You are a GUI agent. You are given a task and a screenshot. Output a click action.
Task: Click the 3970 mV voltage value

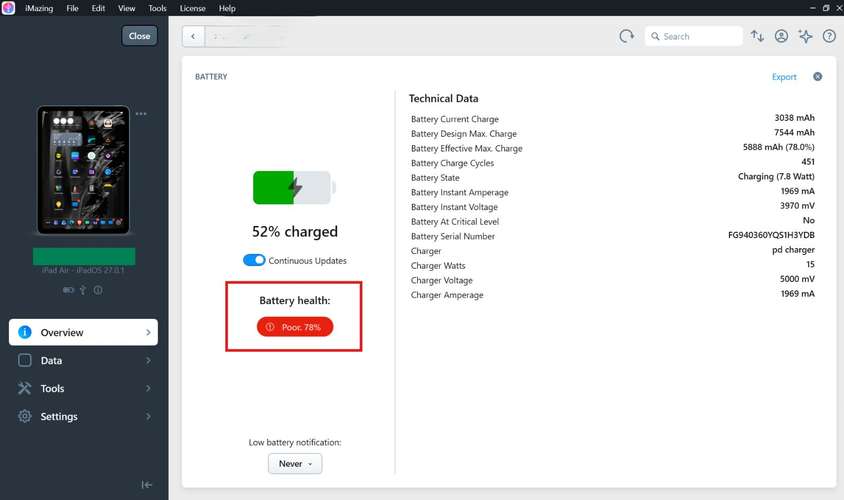point(797,206)
